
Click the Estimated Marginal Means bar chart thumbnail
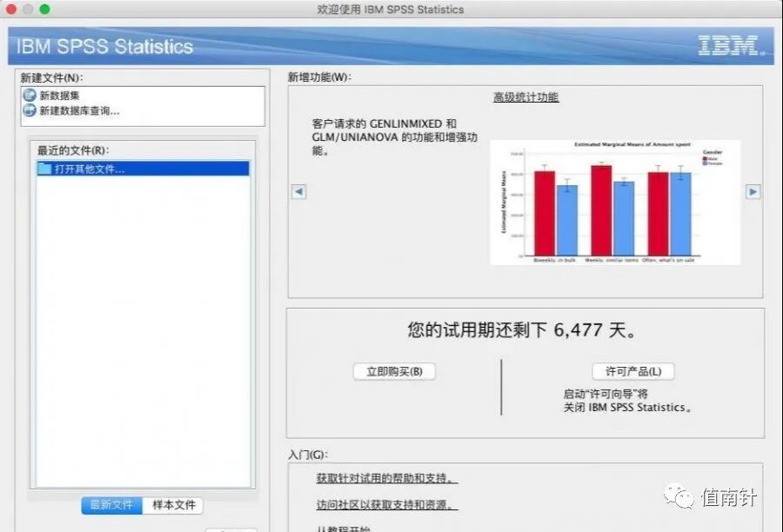point(615,203)
